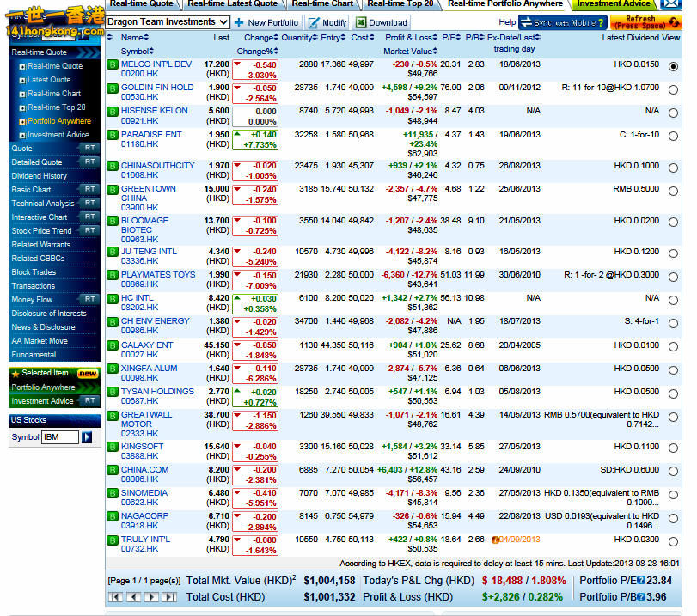The height and width of the screenshot is (616, 697).
Task: Click the green B icon beside NAGACORP
Action: click(x=113, y=516)
